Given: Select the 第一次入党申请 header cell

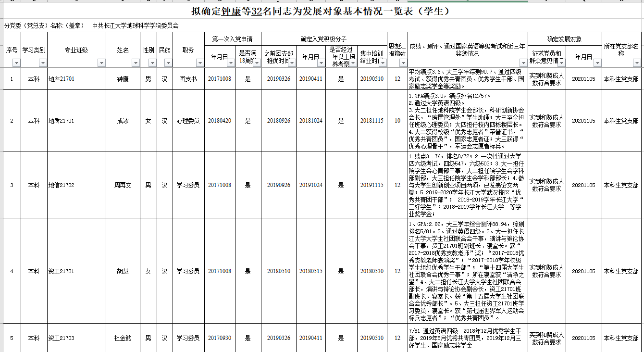Looking at the screenshot, I should click(x=232, y=39).
